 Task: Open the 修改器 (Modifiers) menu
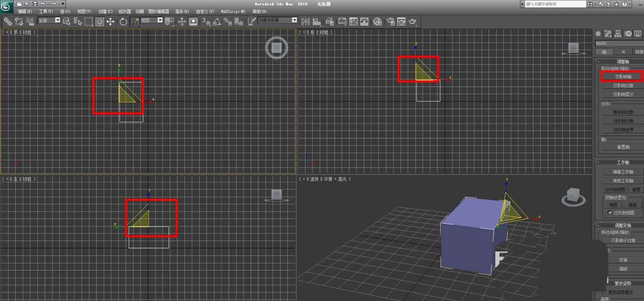point(125,12)
